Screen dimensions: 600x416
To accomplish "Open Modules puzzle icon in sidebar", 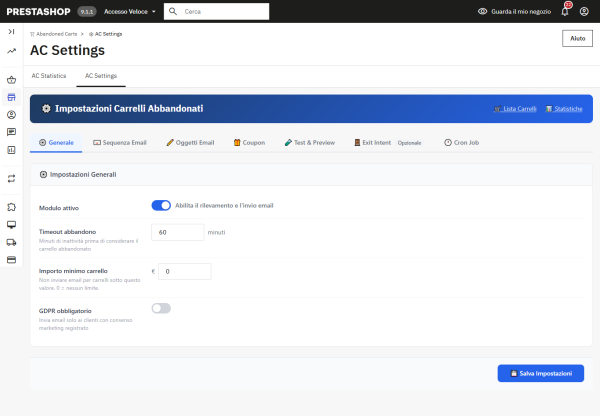I will coord(11,207).
